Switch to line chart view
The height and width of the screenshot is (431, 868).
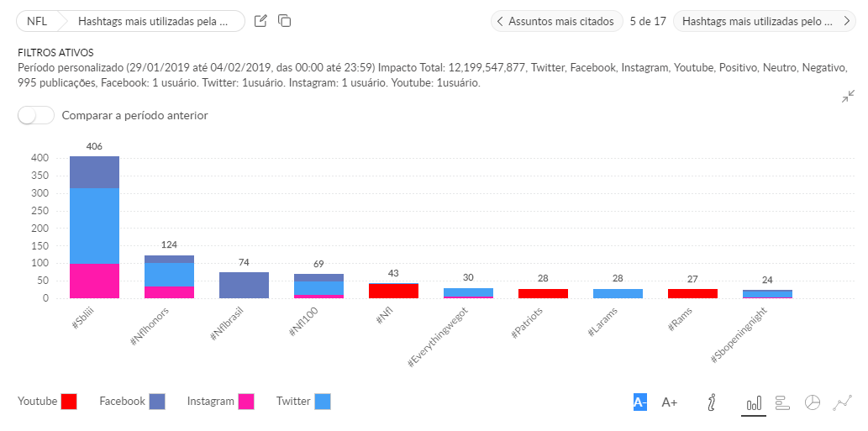point(843,402)
